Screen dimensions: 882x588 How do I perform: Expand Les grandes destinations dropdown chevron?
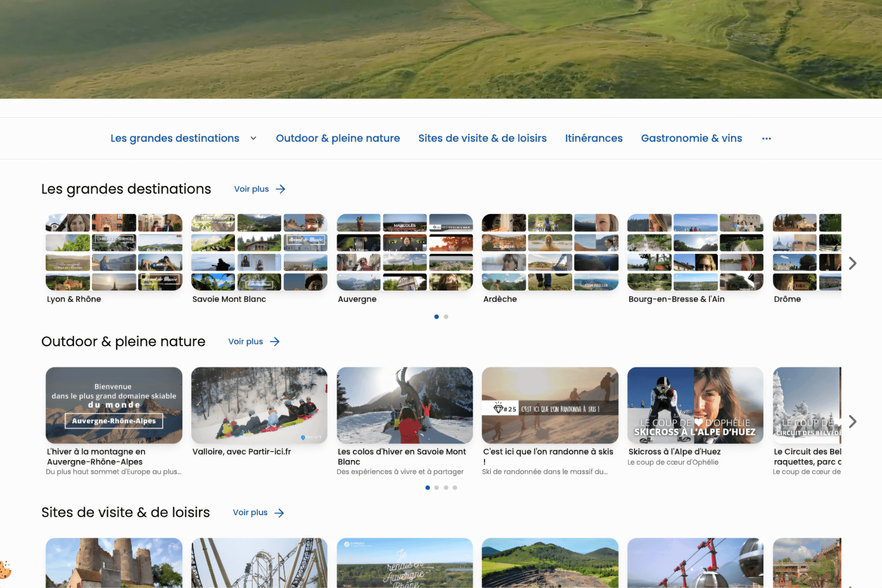click(x=253, y=138)
